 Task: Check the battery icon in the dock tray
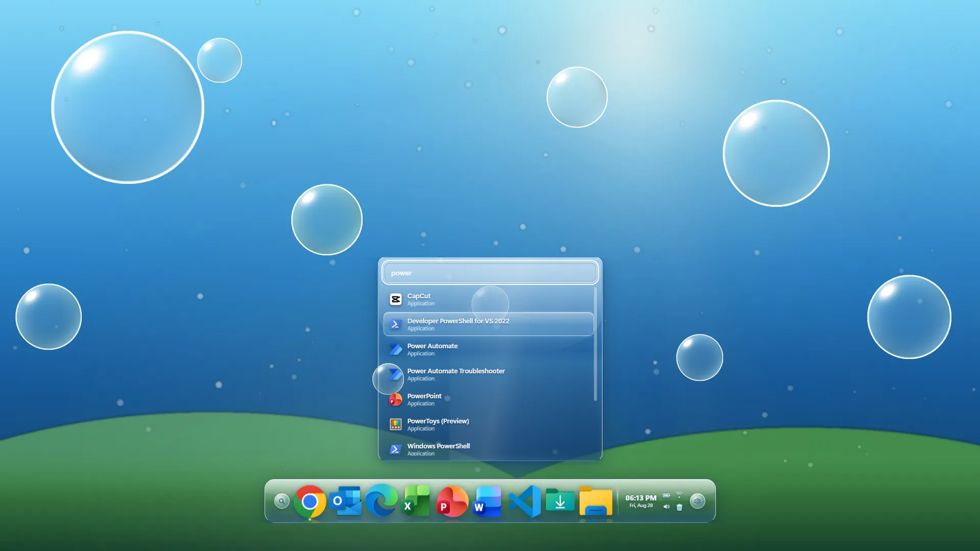click(x=666, y=495)
